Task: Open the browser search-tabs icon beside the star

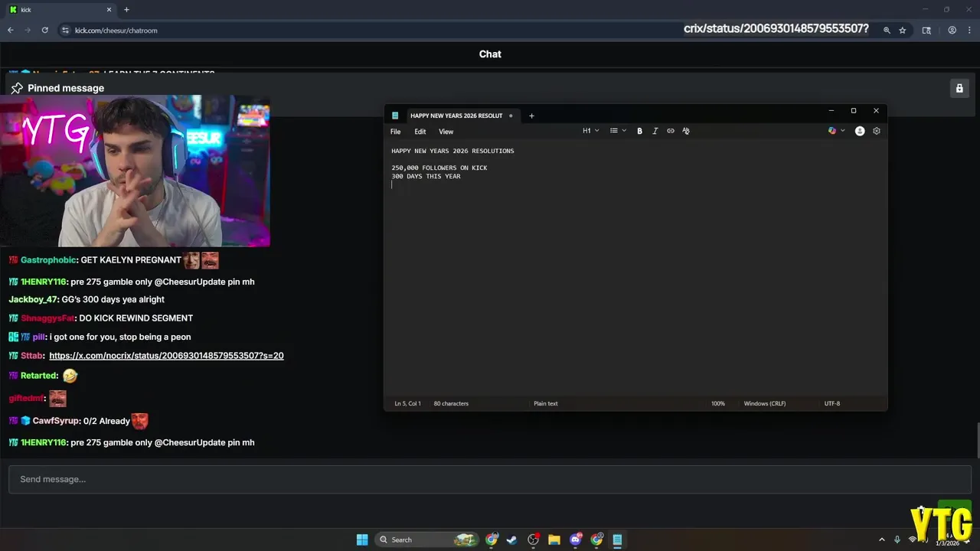Action: tap(926, 30)
